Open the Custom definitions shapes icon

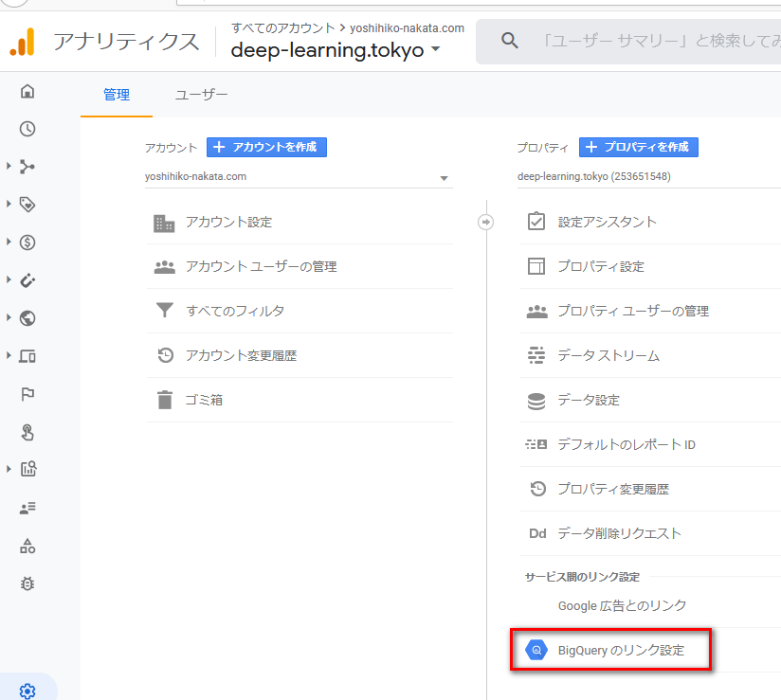pyautogui.click(x=27, y=546)
